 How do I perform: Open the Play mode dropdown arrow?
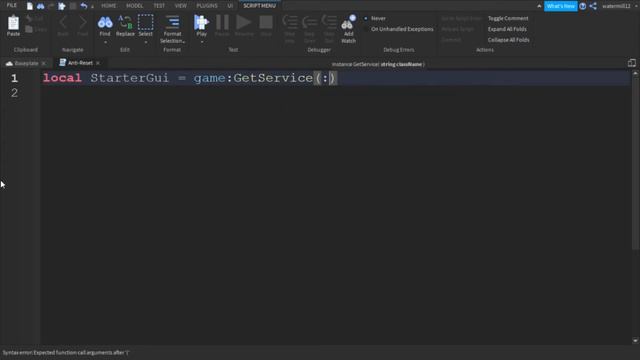pos(201,42)
